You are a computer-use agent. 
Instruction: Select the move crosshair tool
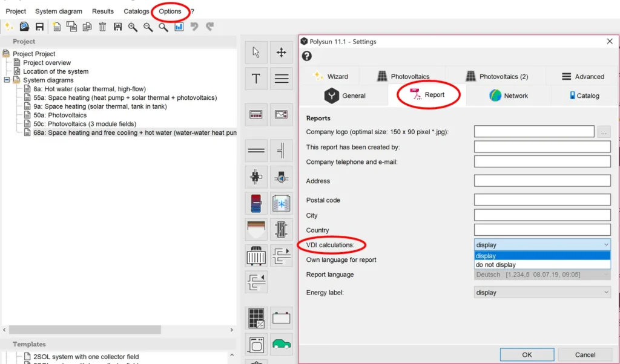pyautogui.click(x=281, y=53)
